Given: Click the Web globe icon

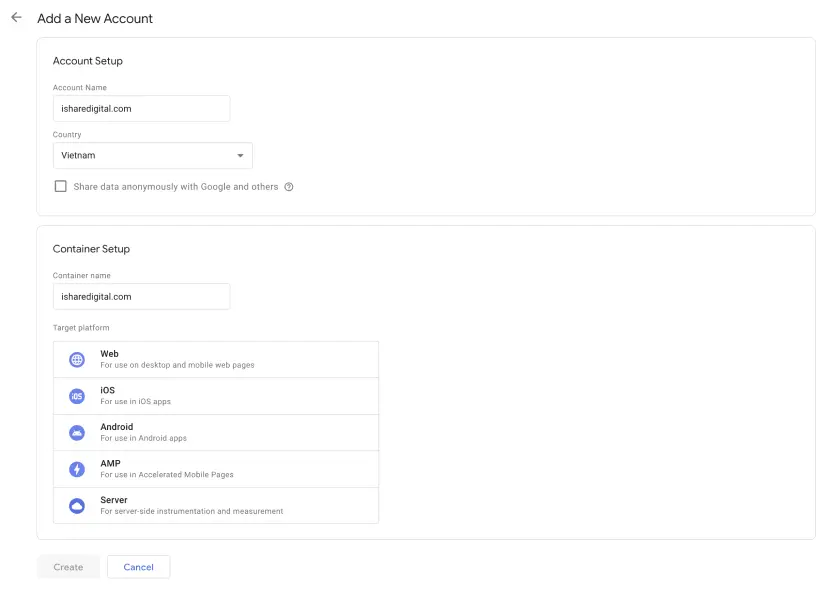Looking at the screenshot, I should click(x=77, y=359).
